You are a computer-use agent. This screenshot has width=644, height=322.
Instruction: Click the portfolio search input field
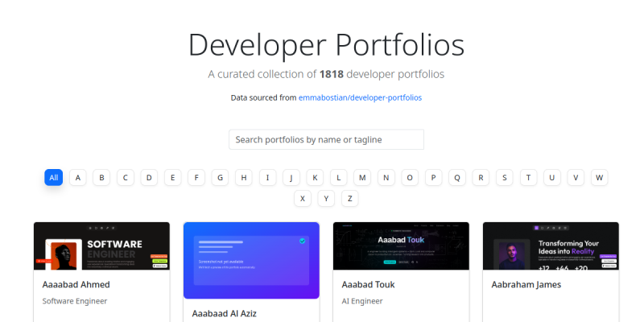pyautogui.click(x=326, y=139)
